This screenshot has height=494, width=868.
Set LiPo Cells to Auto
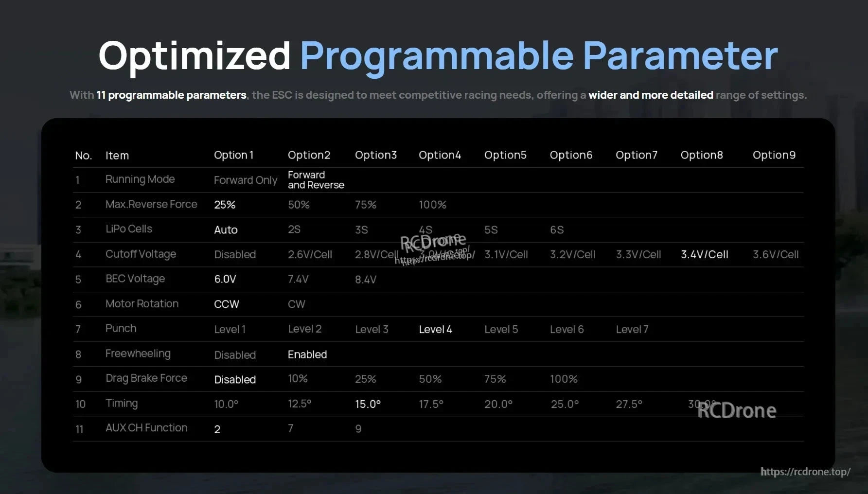pos(226,229)
